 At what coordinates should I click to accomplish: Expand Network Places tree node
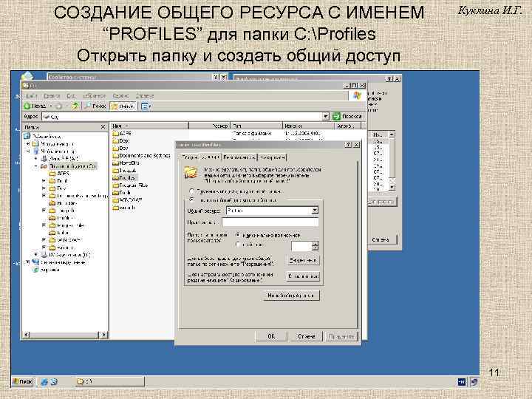tap(27, 262)
